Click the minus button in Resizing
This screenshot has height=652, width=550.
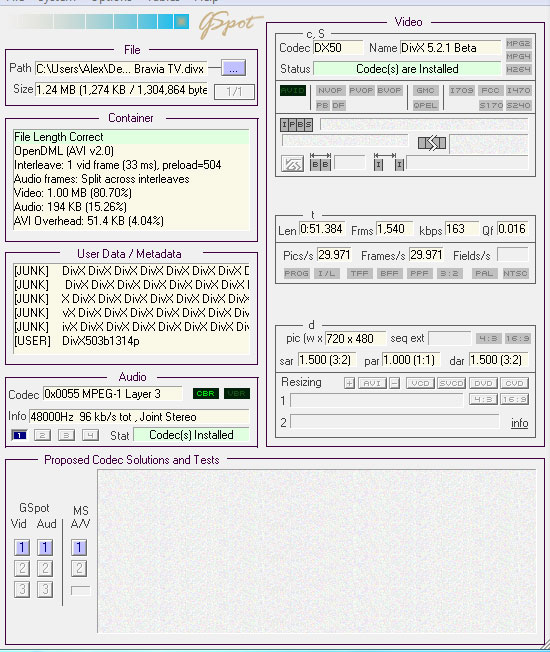pyautogui.click(x=395, y=383)
